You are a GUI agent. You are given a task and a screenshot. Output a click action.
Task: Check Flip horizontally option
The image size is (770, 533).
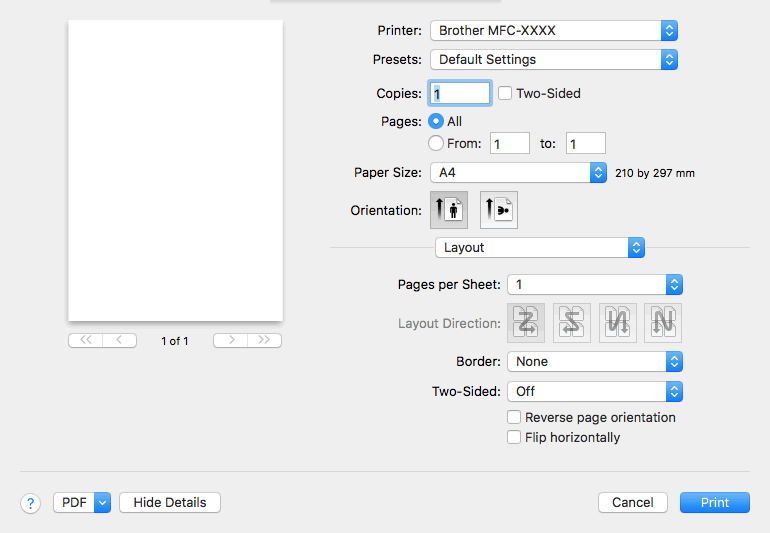coord(514,437)
